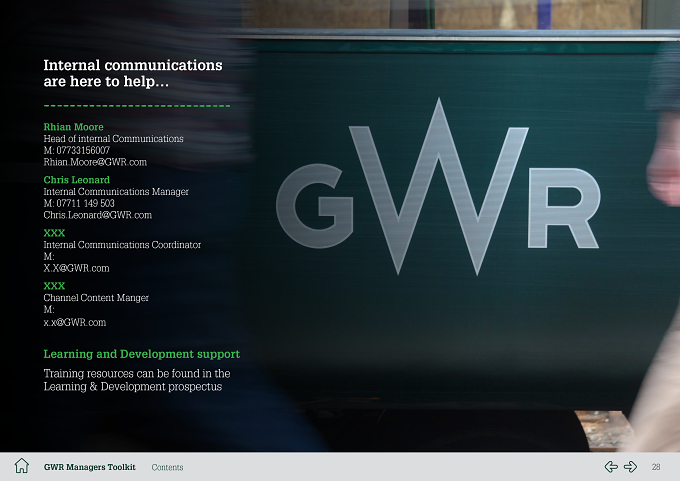Click page number 28
Viewport: 680px width, 481px height.
[656, 467]
